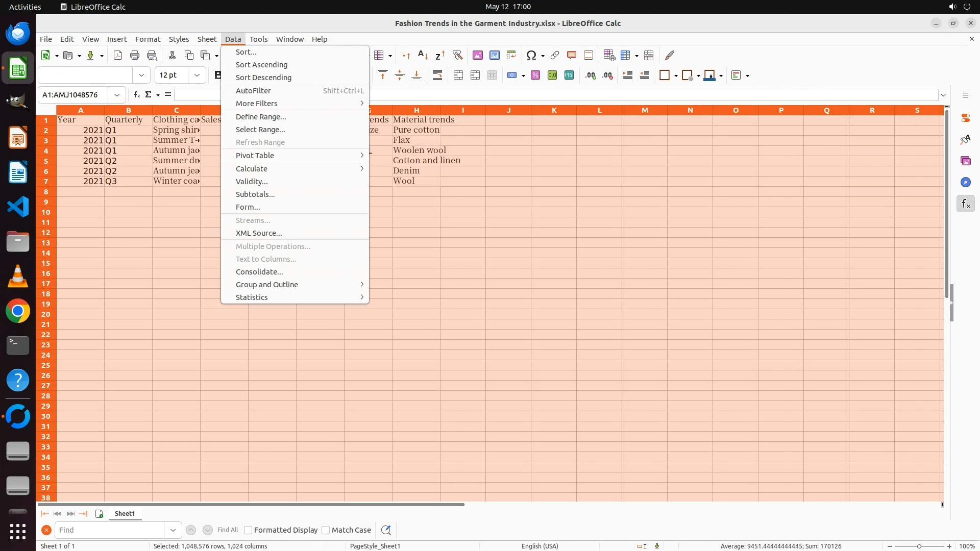Click the Insert Image toolbar icon

coord(478,55)
